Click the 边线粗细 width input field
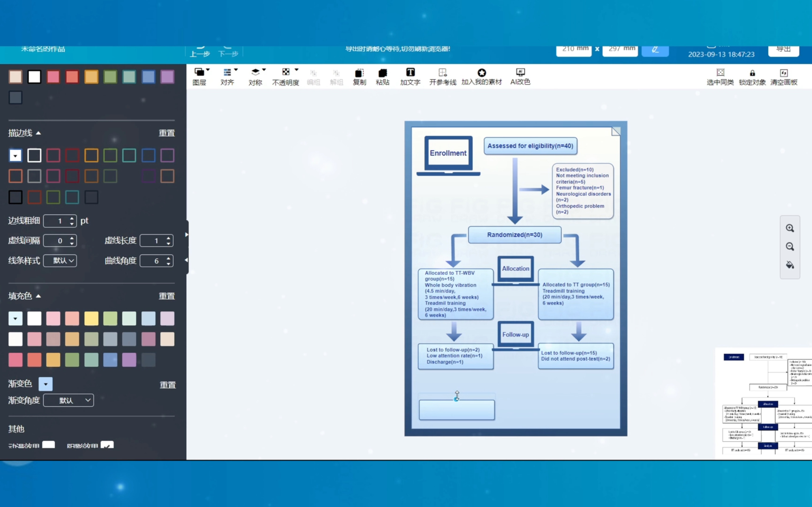812x507 pixels. pyautogui.click(x=57, y=221)
